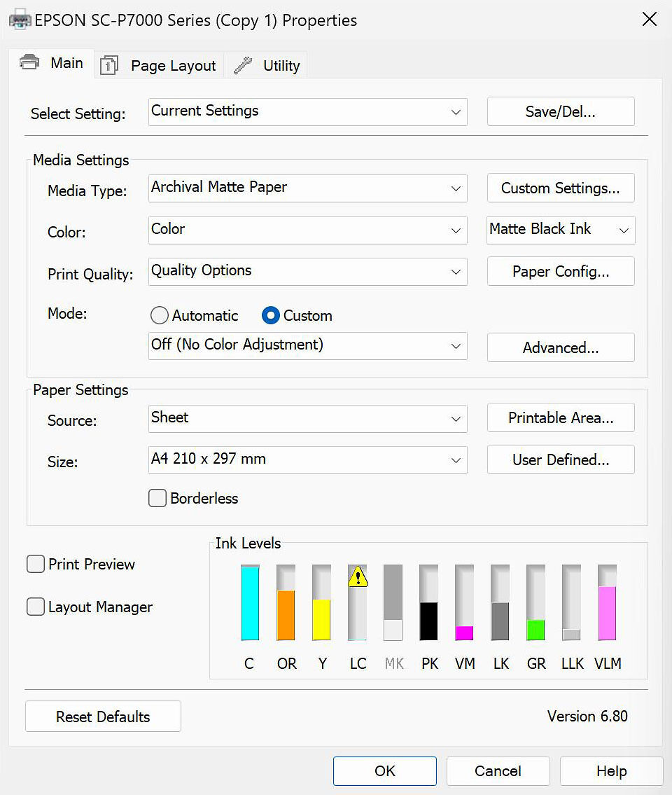Click the page icon next to Page Layout
672x795 pixels.
tap(108, 64)
